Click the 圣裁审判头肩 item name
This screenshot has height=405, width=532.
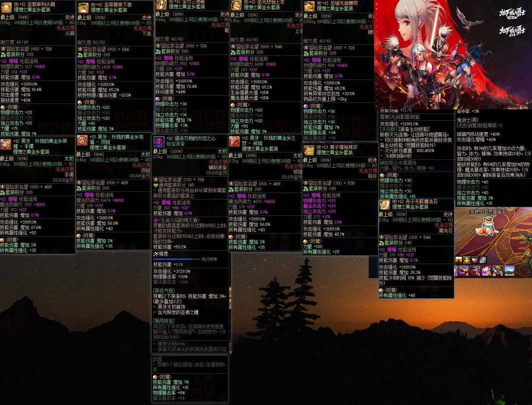[x=41, y=5]
